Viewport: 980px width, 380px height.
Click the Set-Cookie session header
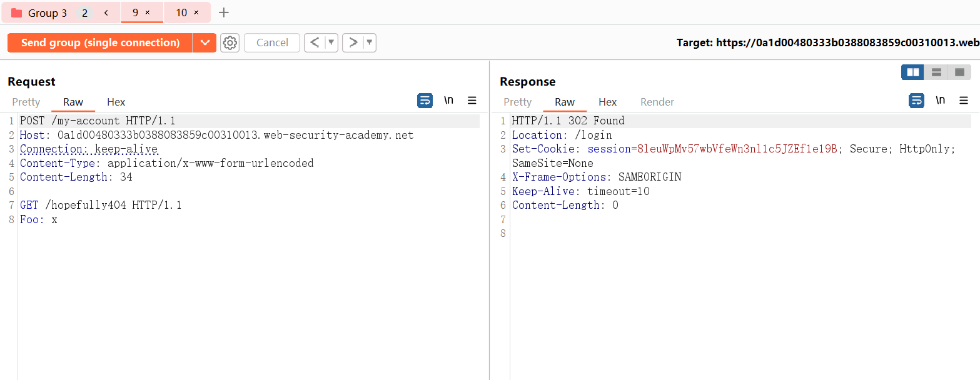[x=734, y=149]
